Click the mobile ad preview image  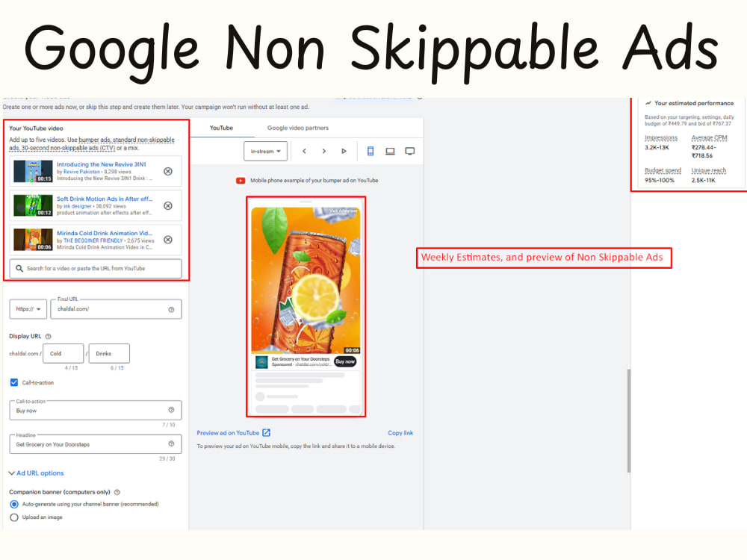pyautogui.click(x=306, y=281)
